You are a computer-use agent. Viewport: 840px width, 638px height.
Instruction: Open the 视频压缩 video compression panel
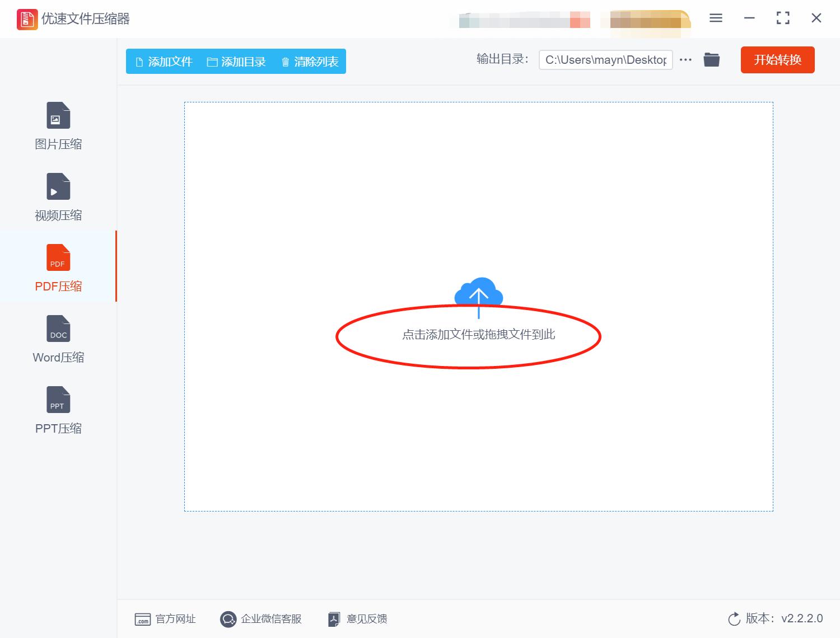click(58, 197)
